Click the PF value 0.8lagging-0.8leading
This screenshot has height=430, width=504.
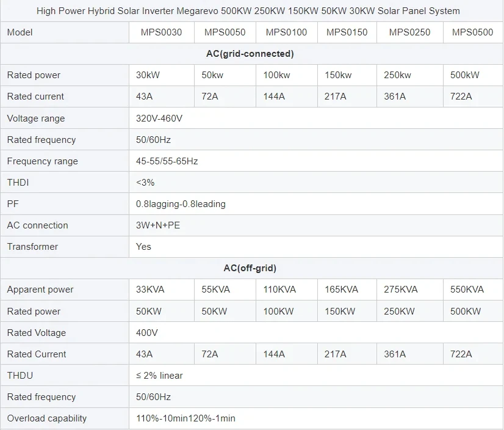coord(180,203)
